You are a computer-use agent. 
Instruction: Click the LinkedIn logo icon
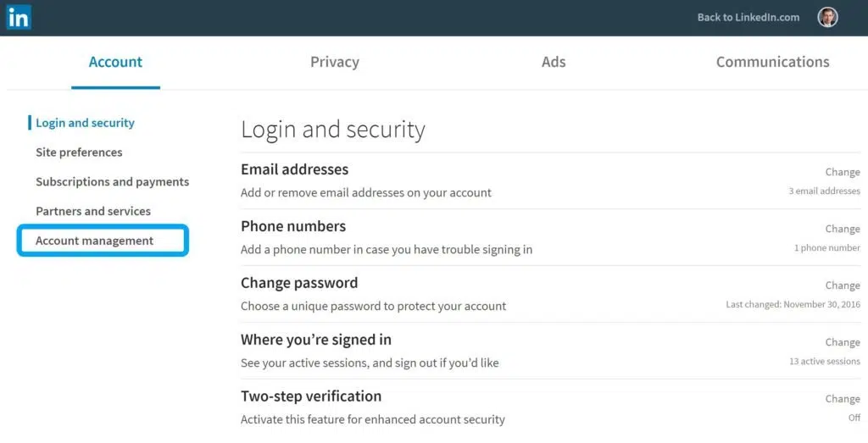(19, 17)
